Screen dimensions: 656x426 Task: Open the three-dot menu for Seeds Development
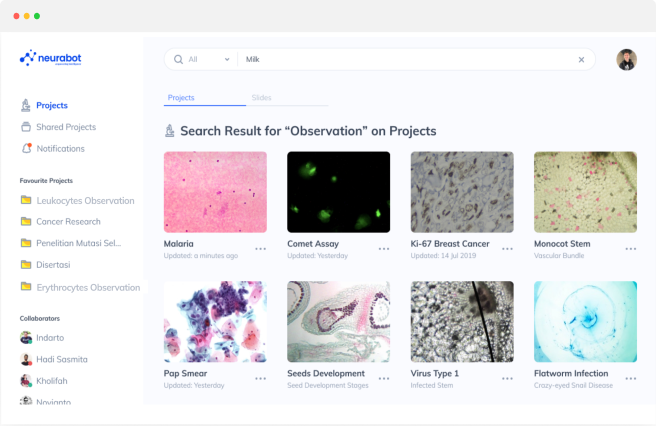coord(384,379)
